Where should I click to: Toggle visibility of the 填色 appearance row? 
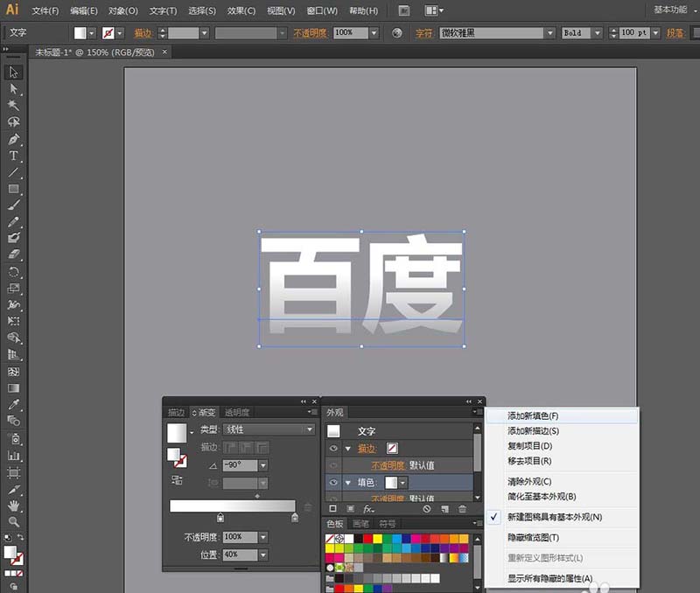[x=333, y=482]
